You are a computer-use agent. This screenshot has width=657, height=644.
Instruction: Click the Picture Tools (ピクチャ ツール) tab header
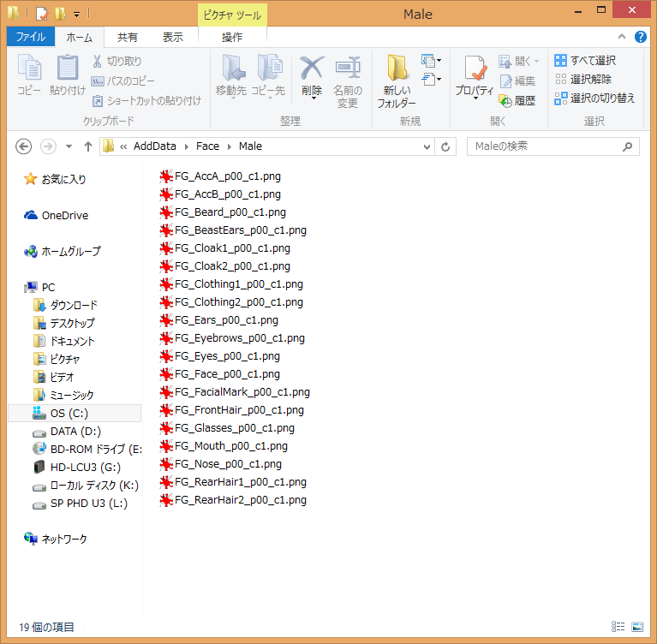[x=232, y=15]
